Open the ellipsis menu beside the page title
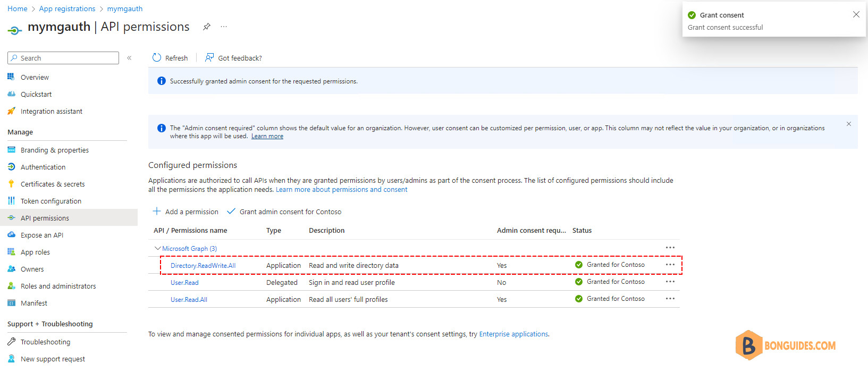Screen dimensions: 868x380 [x=224, y=27]
